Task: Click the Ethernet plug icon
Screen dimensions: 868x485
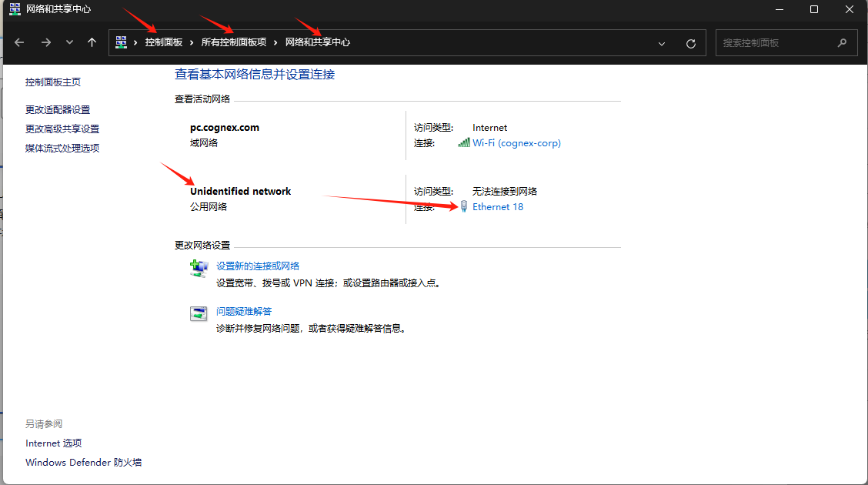Action: point(464,206)
